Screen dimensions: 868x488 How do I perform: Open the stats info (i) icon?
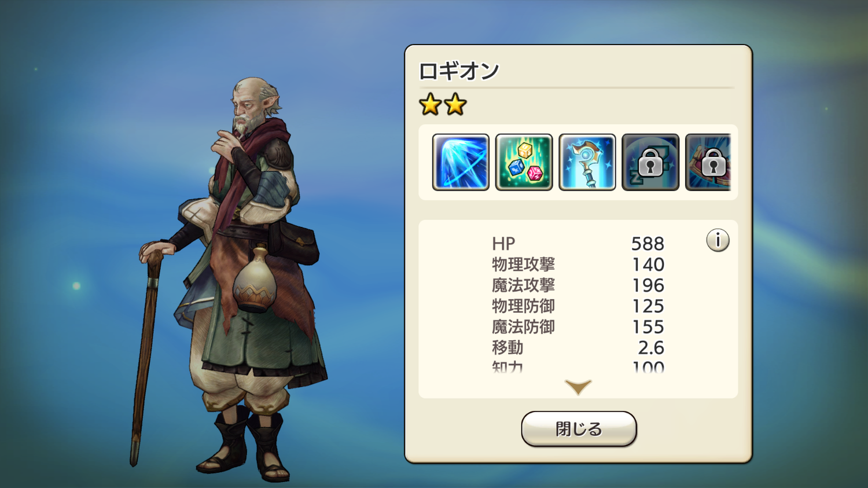pos(718,240)
